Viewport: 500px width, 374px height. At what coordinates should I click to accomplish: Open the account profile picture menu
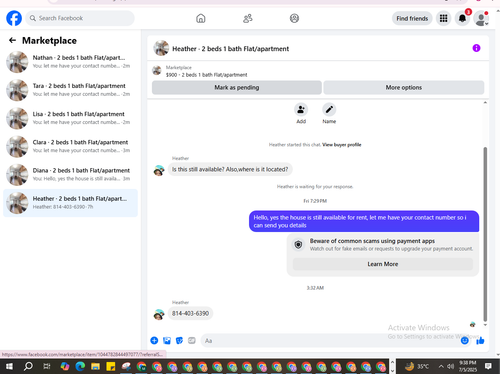tap(481, 18)
